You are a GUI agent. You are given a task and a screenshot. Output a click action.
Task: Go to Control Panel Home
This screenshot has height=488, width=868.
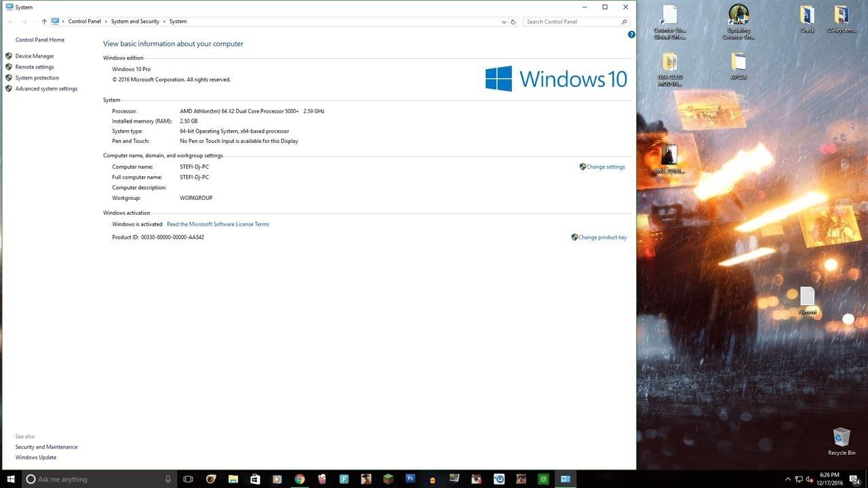40,40
